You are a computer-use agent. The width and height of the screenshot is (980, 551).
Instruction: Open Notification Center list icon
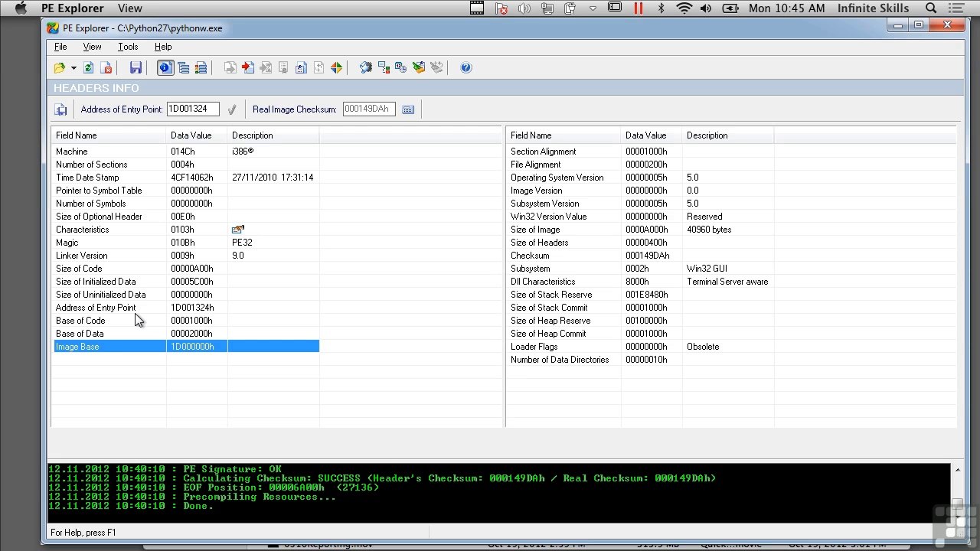[956, 8]
